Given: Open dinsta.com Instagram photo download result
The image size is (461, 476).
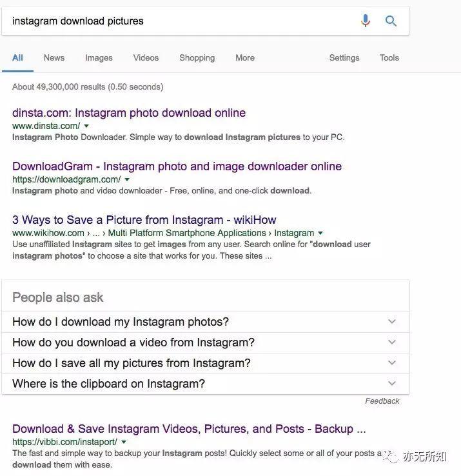Looking at the screenshot, I should click(x=129, y=113).
